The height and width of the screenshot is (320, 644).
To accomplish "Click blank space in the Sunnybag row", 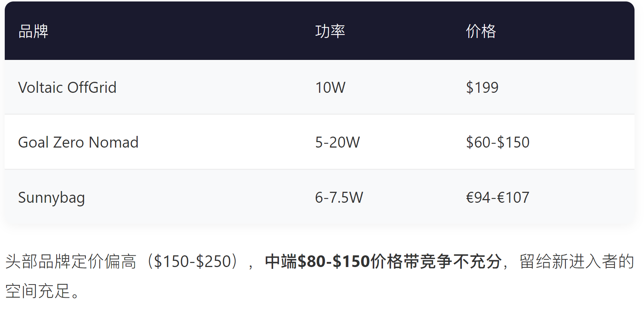I will click(x=201, y=198).
